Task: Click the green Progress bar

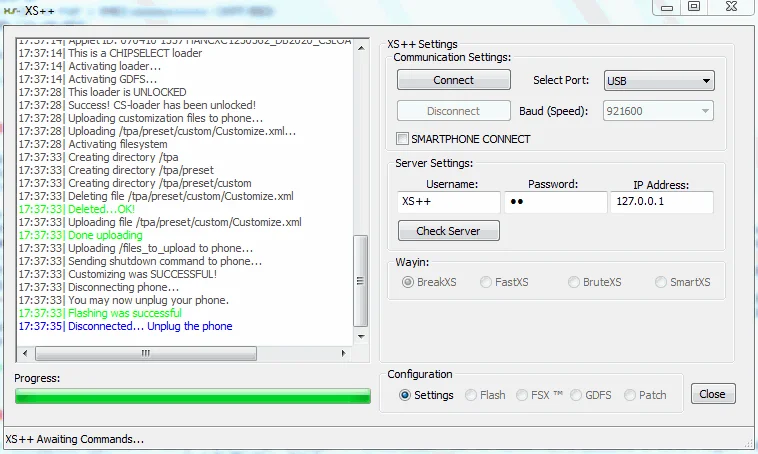Action: click(193, 396)
